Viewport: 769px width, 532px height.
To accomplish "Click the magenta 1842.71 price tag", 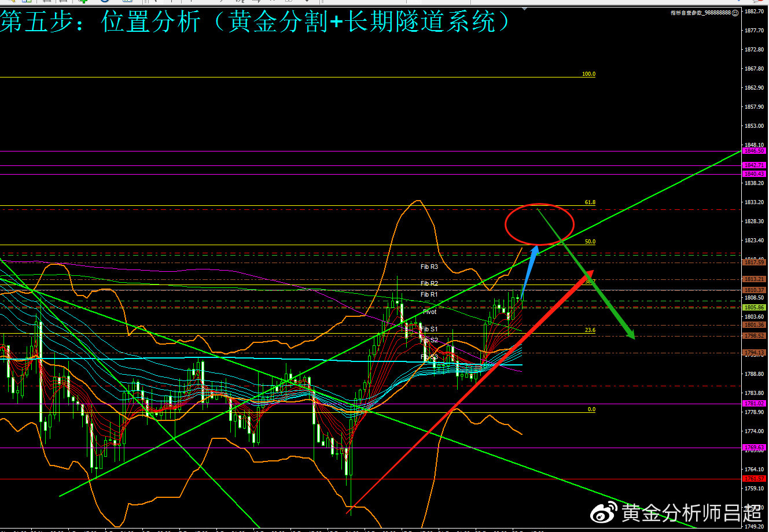I will point(756,165).
